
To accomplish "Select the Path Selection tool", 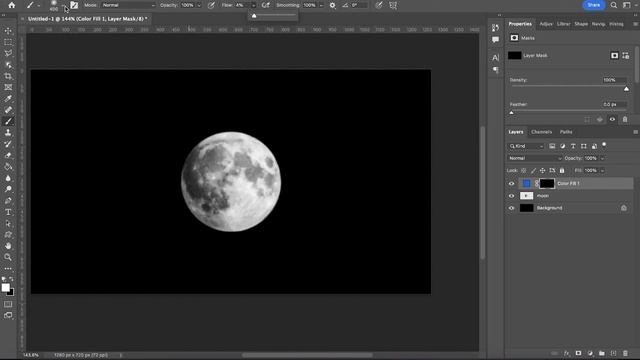I will click(x=8, y=224).
